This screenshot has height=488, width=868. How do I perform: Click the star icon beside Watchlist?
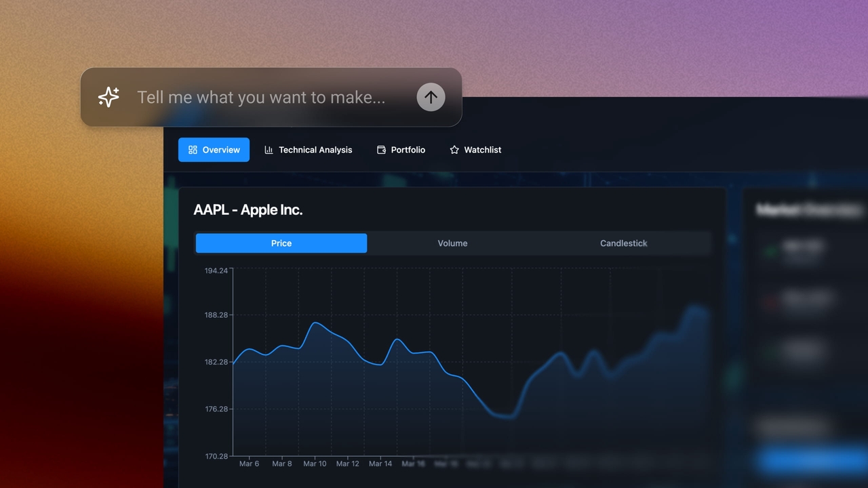(454, 150)
